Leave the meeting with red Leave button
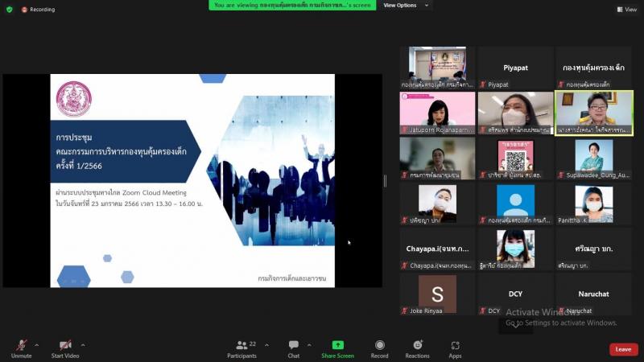This screenshot has width=644, height=362. (x=623, y=349)
